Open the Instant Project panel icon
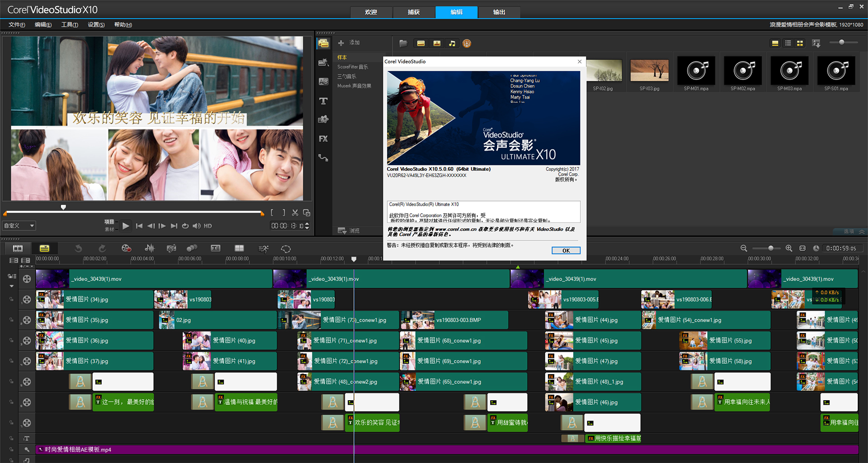The height and width of the screenshot is (463, 868). (323, 62)
